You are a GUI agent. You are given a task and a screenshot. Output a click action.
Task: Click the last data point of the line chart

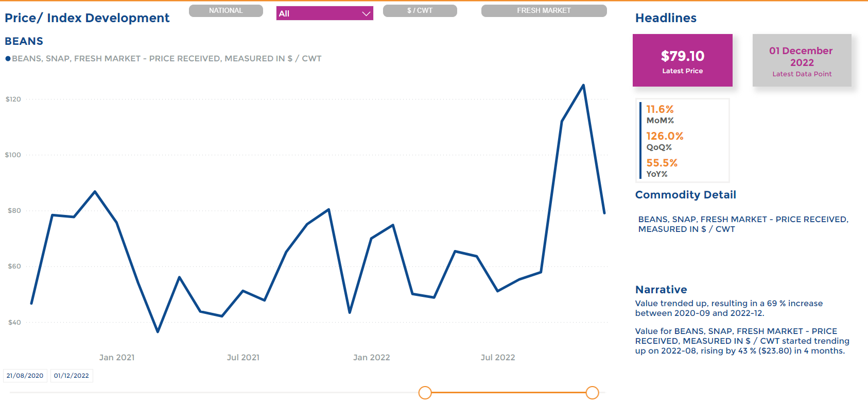[604, 213]
